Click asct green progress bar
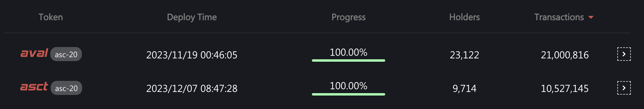 click(348, 94)
